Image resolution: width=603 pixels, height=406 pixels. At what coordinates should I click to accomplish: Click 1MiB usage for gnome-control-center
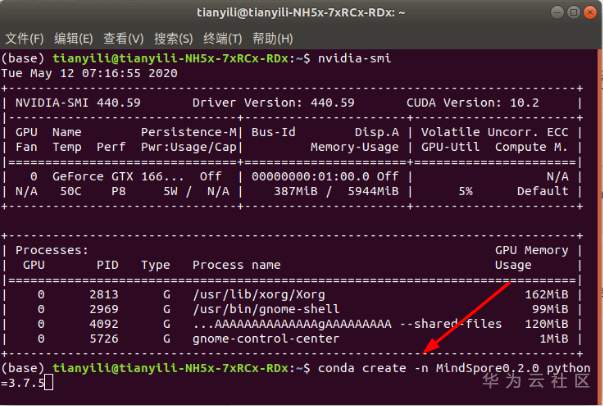pyautogui.click(x=553, y=339)
